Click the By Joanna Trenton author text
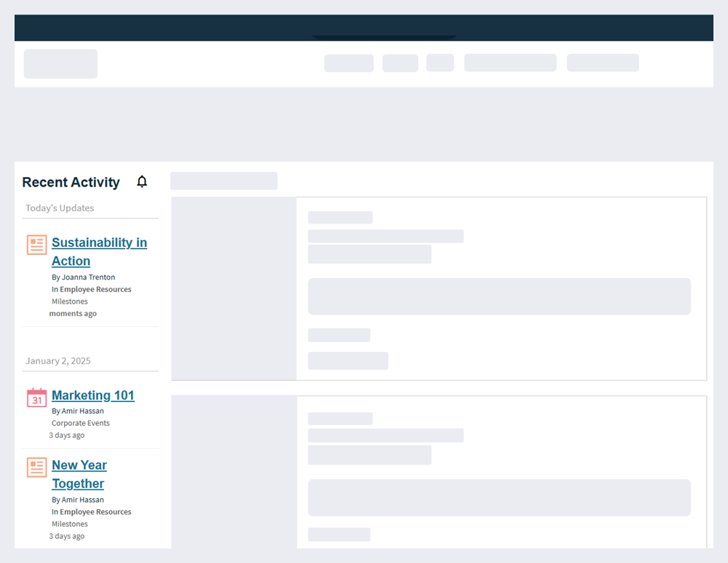This screenshot has height=563, width=728. (x=83, y=277)
